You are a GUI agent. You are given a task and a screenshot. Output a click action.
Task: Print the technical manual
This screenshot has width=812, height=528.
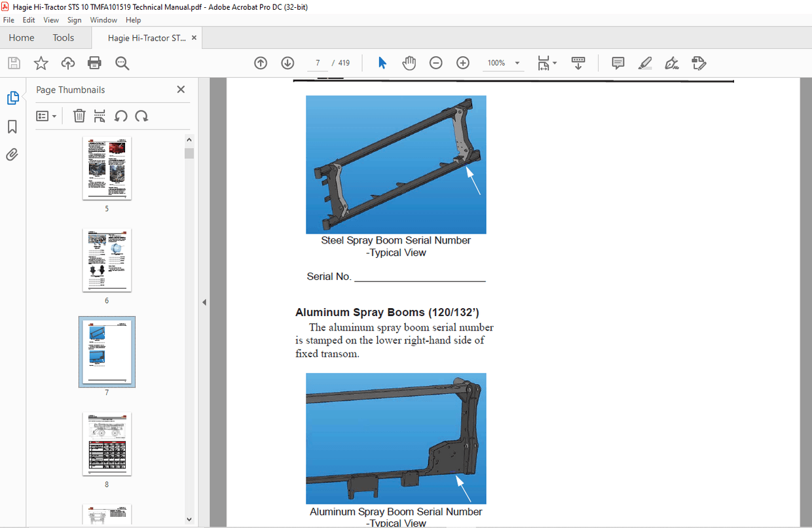click(x=94, y=63)
